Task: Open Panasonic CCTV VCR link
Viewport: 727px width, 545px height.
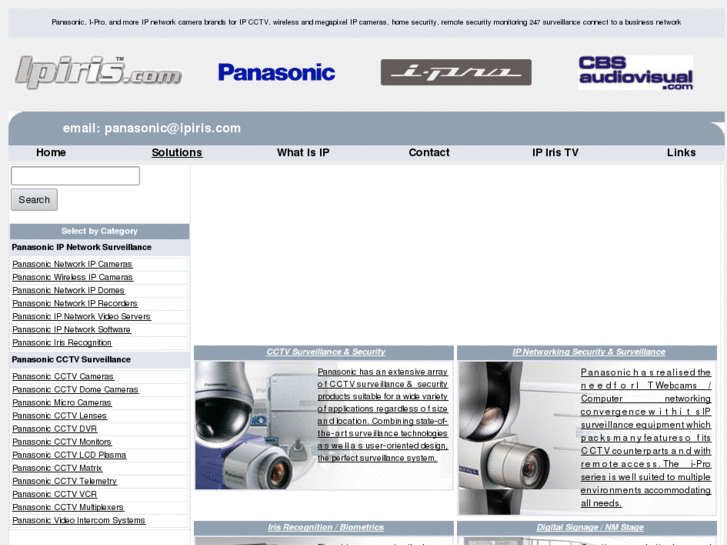Action: [x=55, y=494]
